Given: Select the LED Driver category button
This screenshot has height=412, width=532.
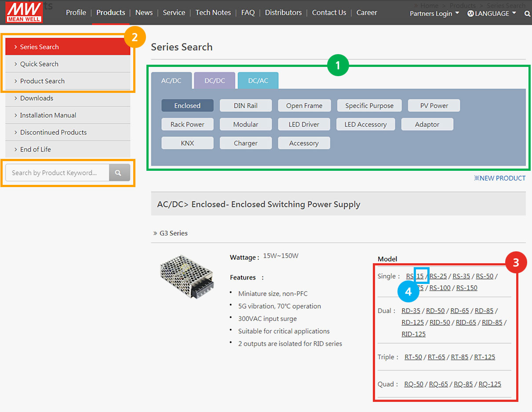Looking at the screenshot, I should pyautogui.click(x=304, y=125).
